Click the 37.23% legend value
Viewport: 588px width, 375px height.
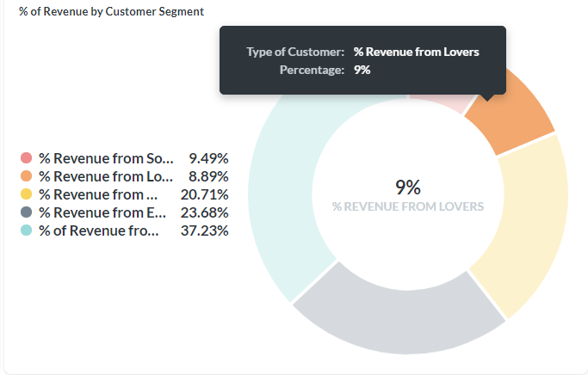click(x=204, y=231)
